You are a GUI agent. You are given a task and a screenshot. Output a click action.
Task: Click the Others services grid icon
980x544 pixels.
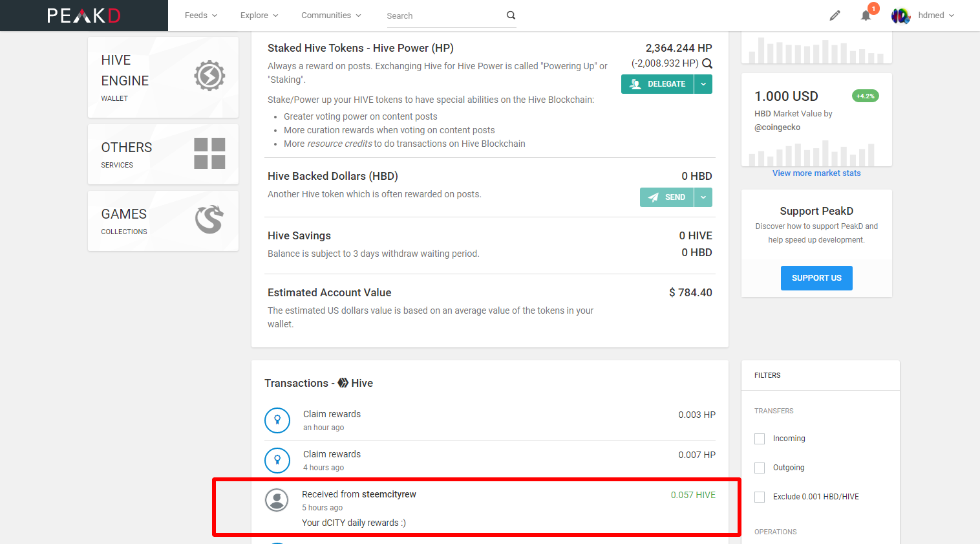[x=209, y=153]
